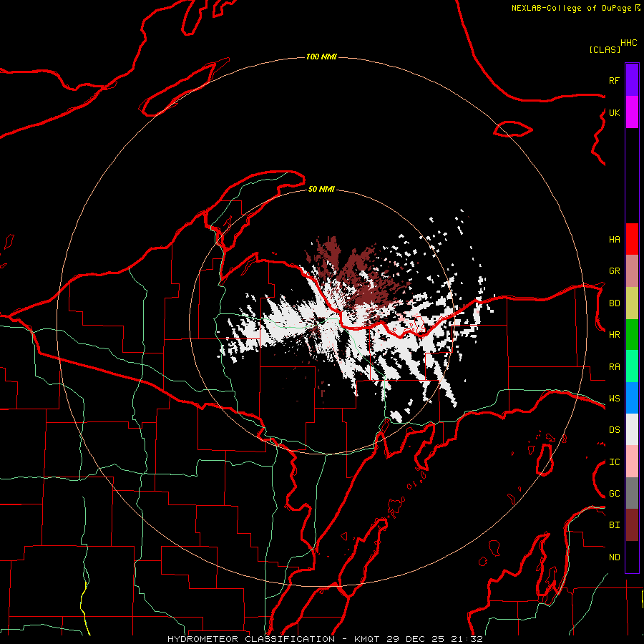Click the '[CLAS]' units label
Viewport: 644px width, 644px height.
click(605, 49)
